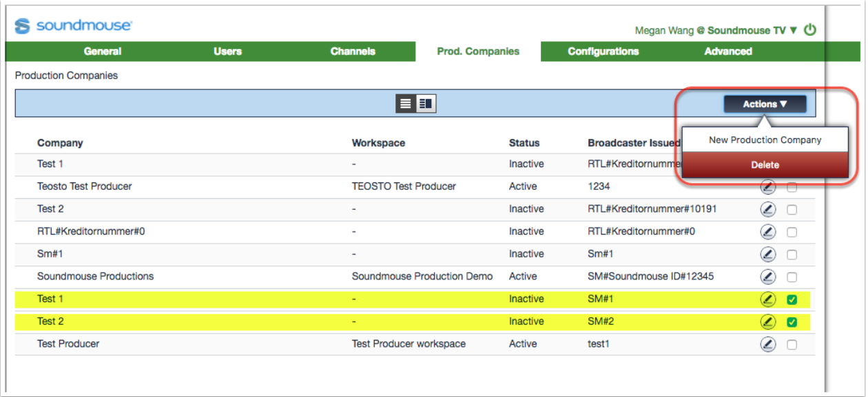
Task: Switch to the General tab
Action: pos(103,51)
